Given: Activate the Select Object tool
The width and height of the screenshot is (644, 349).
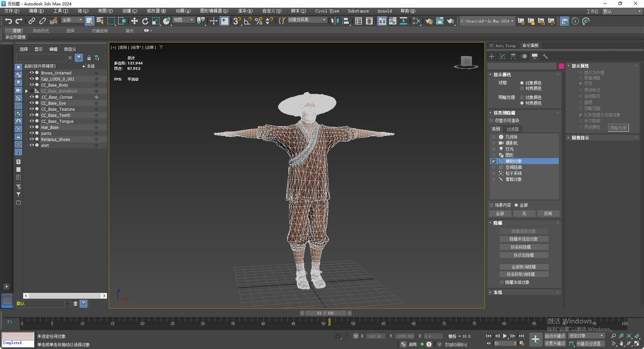Looking at the screenshot, I should pos(89,21).
